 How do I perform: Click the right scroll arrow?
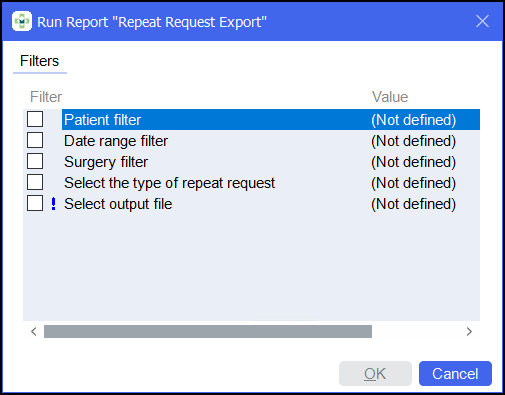click(x=469, y=332)
